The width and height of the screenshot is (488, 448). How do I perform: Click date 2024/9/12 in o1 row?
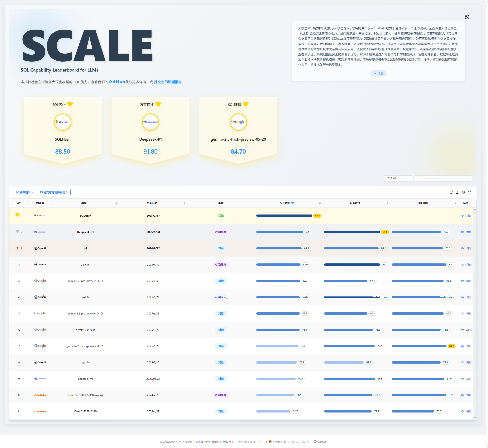[153, 248]
